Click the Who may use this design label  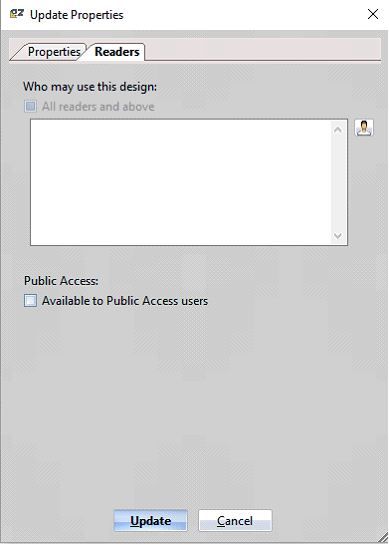(x=90, y=87)
